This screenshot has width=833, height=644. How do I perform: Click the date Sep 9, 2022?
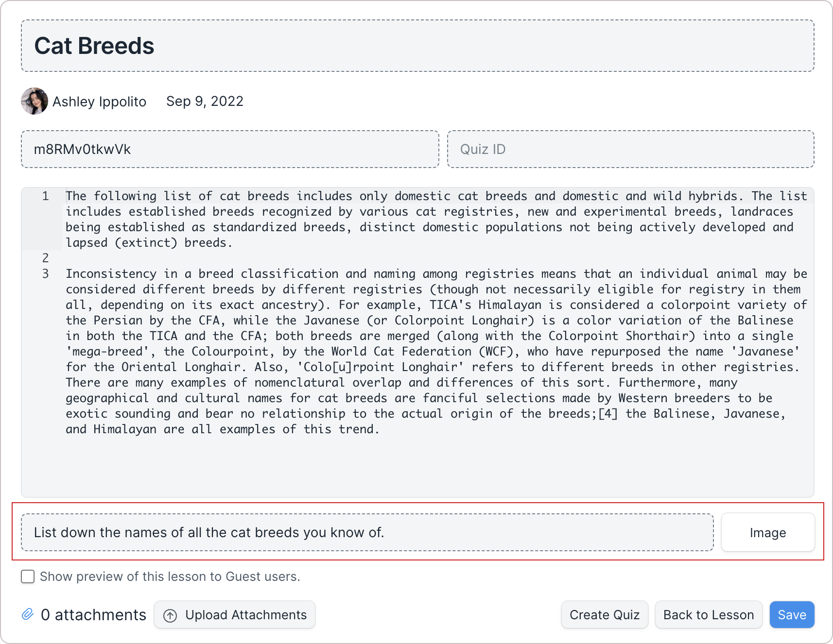click(205, 101)
